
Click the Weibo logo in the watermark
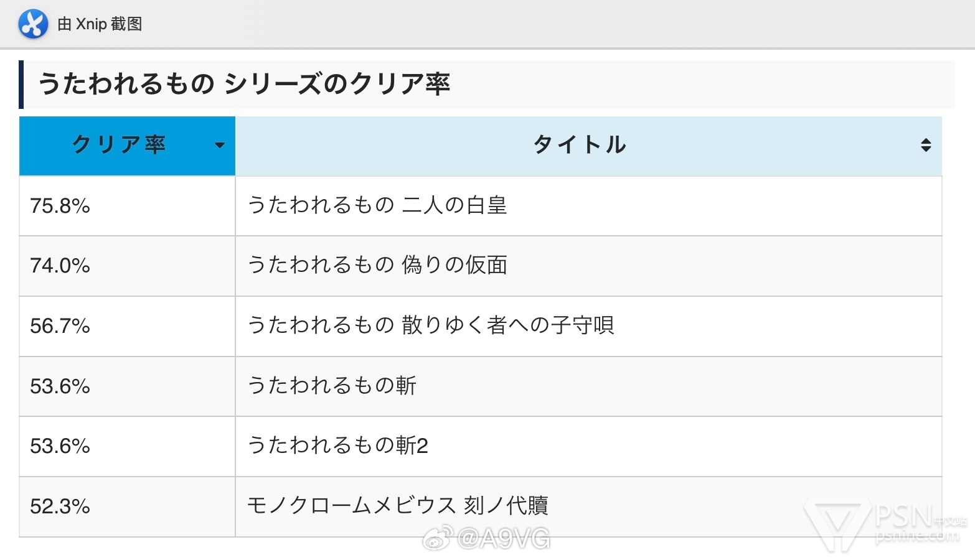pos(438,538)
